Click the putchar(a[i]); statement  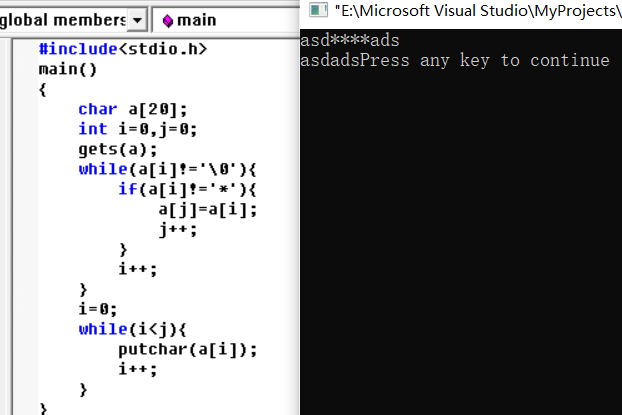pyautogui.click(x=188, y=349)
